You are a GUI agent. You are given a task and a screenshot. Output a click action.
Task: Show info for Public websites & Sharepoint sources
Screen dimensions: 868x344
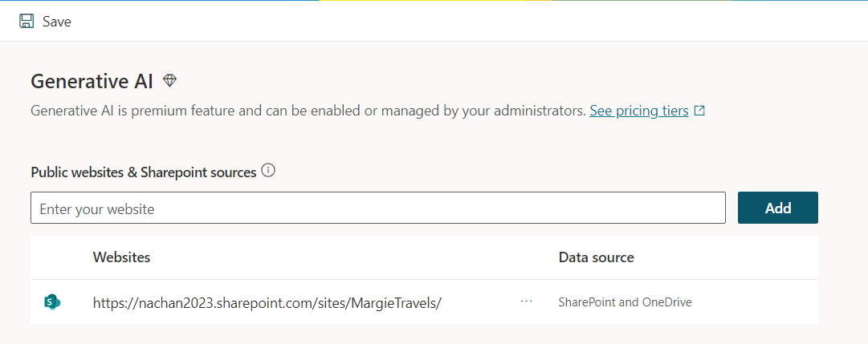coord(268,171)
